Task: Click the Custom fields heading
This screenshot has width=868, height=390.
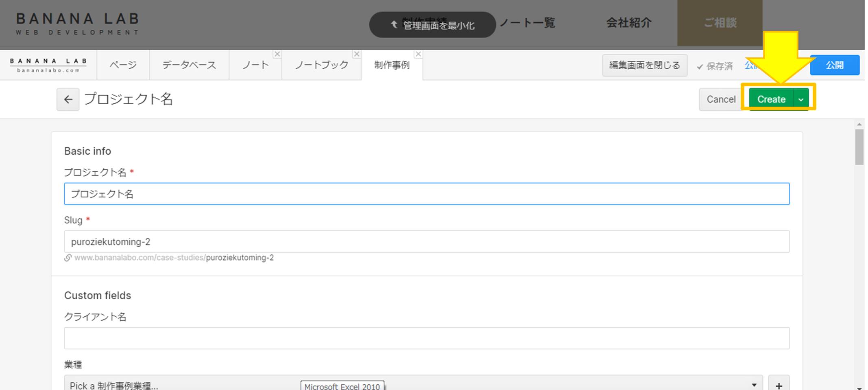Action: [x=98, y=296]
